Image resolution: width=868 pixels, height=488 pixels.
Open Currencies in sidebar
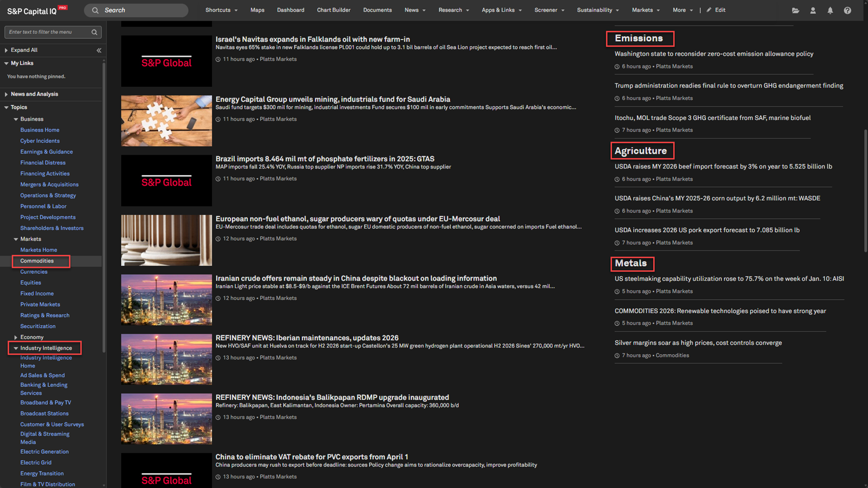tap(34, 272)
